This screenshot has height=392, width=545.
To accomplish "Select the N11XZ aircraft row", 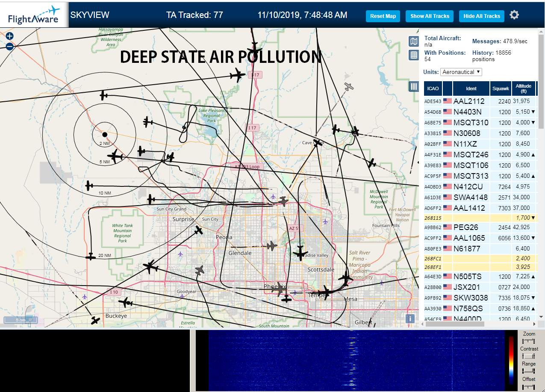I will click(x=480, y=144).
